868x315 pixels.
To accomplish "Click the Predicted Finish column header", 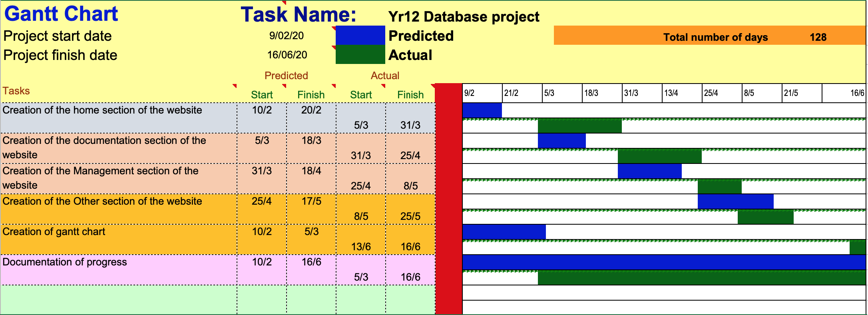I will pos(311,95).
